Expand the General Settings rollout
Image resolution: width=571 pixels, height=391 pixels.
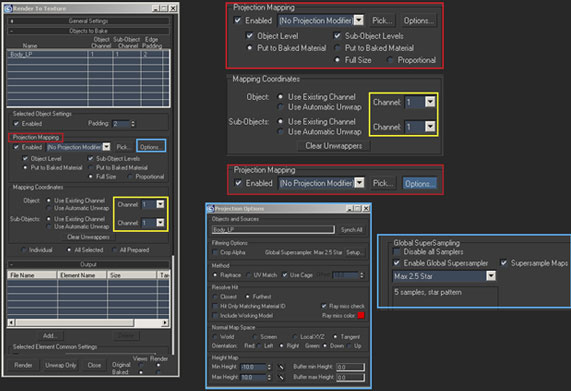(x=88, y=21)
